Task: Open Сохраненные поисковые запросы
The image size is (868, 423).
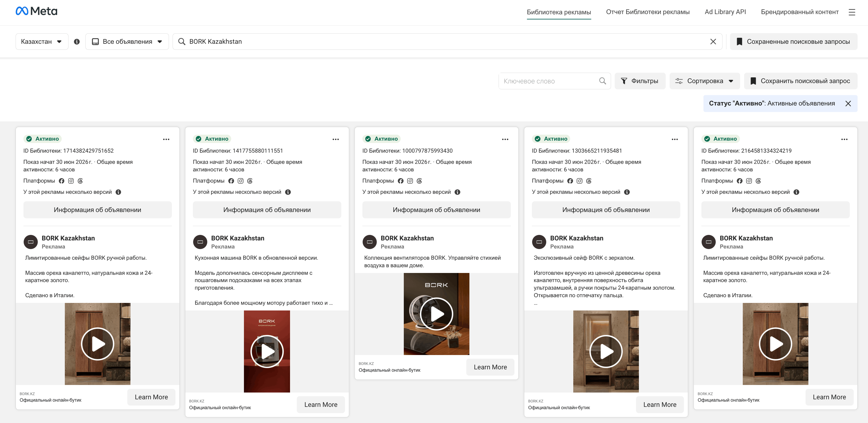Action: coord(794,41)
